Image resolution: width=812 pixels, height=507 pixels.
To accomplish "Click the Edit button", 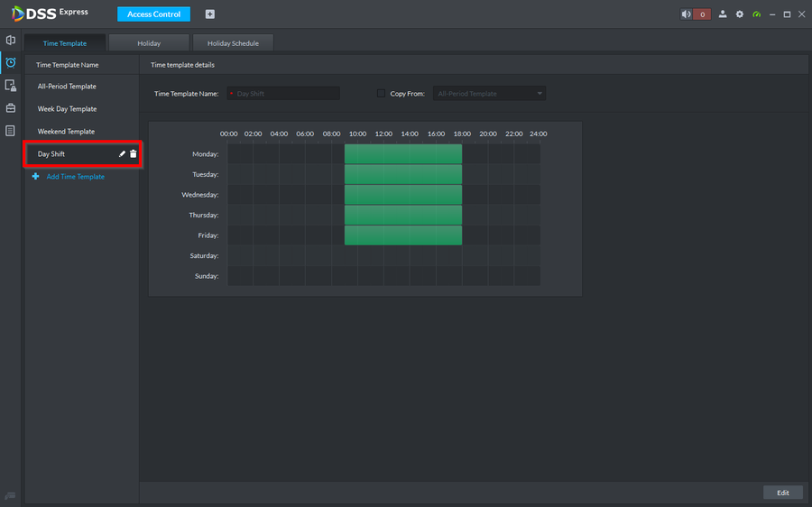I will [782, 493].
